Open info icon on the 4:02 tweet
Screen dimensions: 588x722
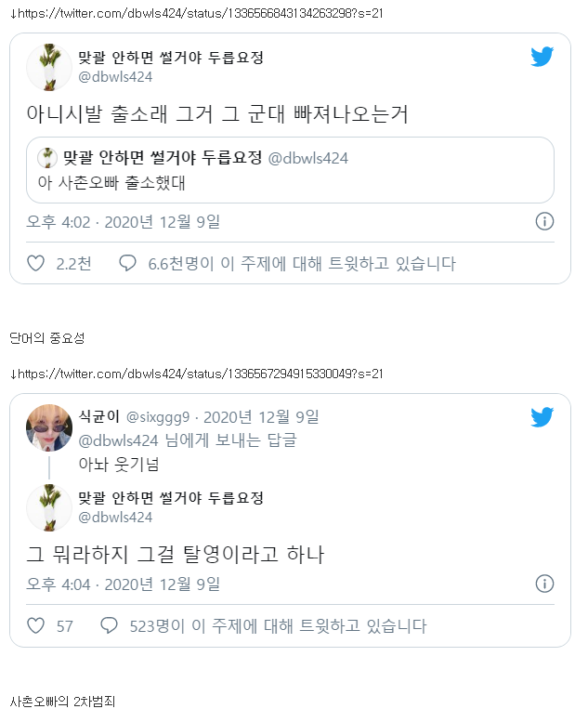(x=544, y=221)
